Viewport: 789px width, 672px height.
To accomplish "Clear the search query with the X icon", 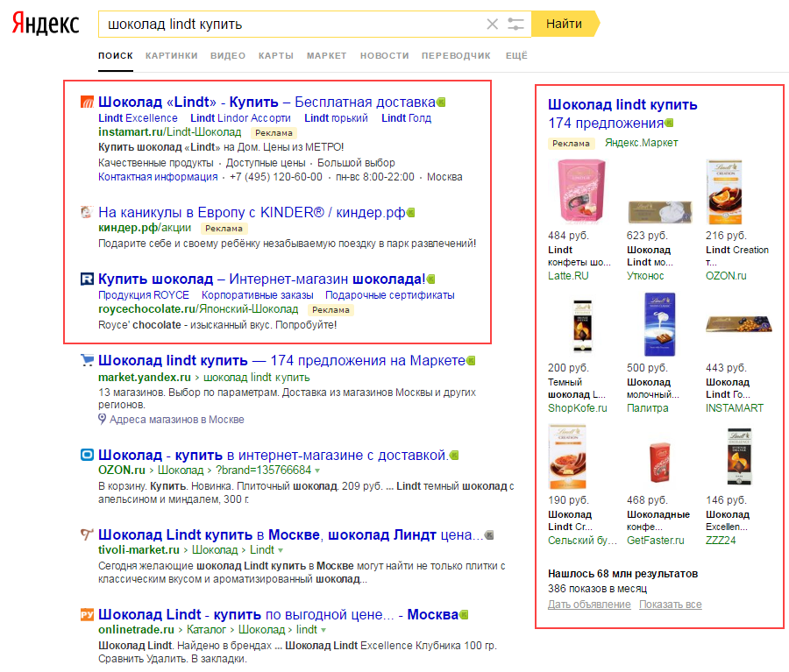I will click(x=492, y=25).
